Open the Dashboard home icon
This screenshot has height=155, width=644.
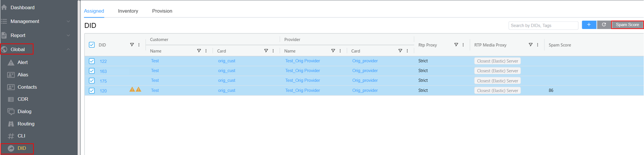[4, 7]
